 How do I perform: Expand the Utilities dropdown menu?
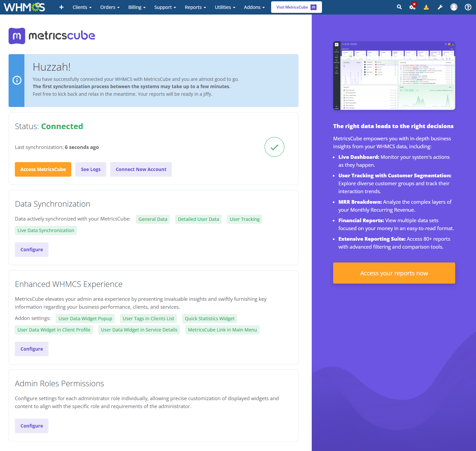[225, 7]
